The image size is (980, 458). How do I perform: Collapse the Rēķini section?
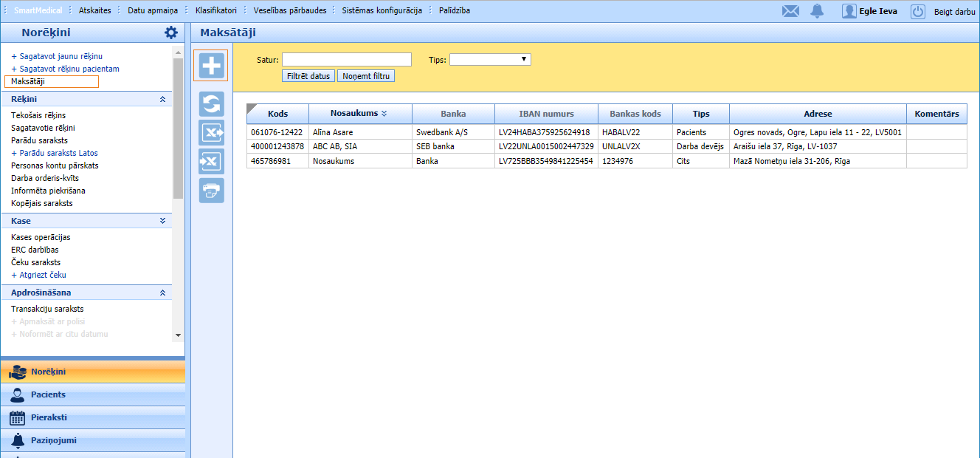coord(162,99)
